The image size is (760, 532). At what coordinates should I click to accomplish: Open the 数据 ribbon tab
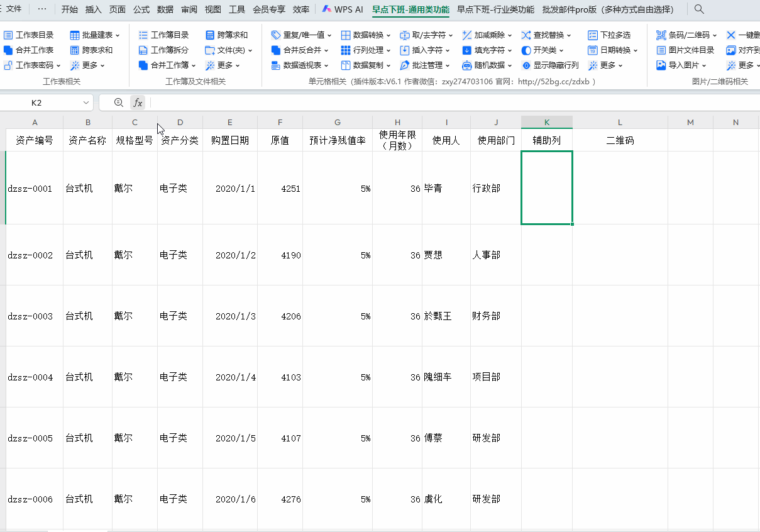[x=165, y=9]
